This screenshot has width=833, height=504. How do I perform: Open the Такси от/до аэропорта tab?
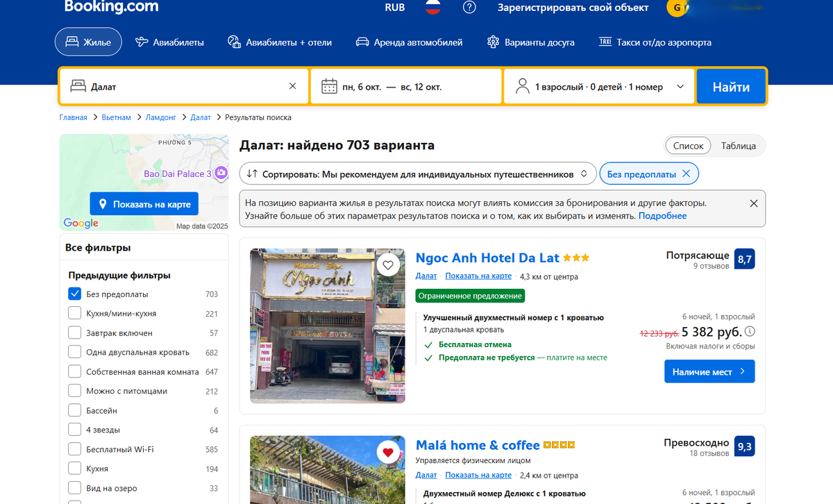tap(655, 42)
